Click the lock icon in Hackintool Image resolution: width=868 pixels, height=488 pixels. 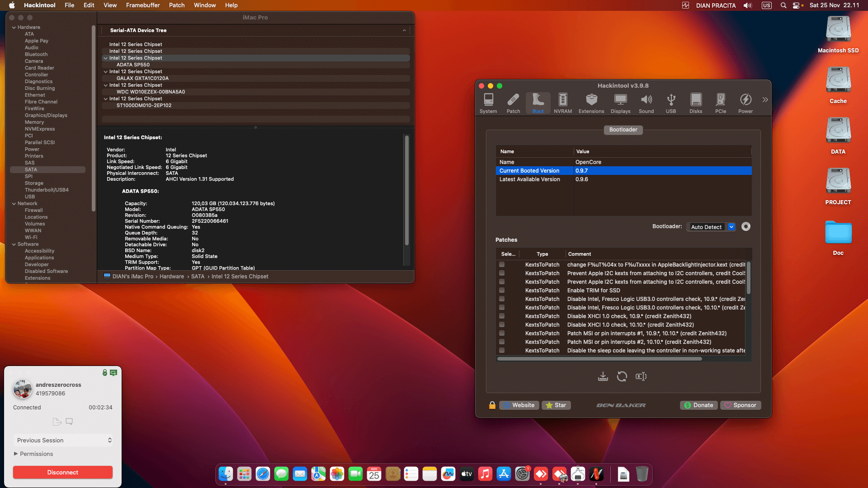click(x=492, y=405)
